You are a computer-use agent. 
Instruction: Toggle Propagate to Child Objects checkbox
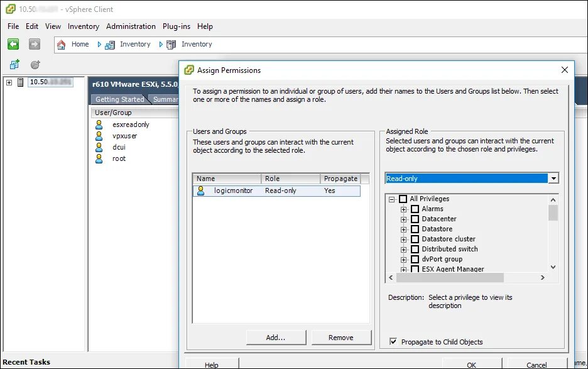[x=393, y=341]
